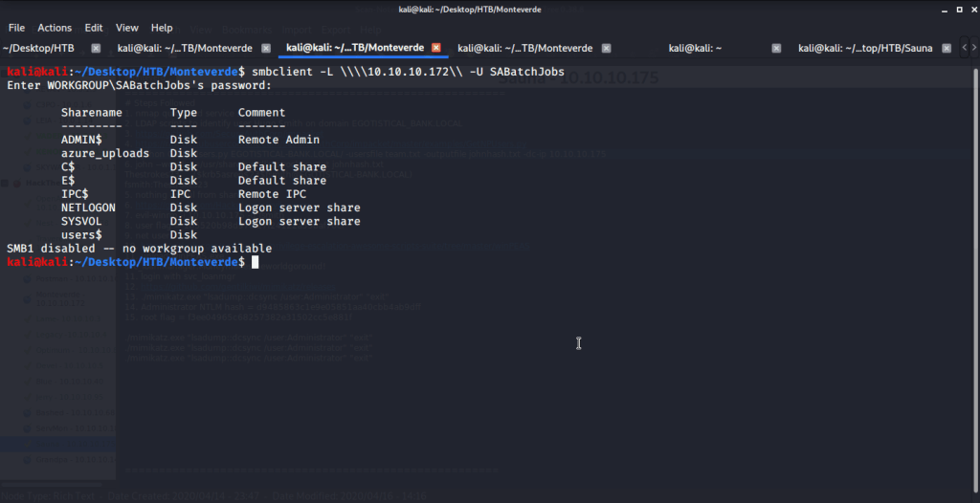
Task: Click the terminal cursor at the prompt
Action: pyautogui.click(x=255, y=262)
